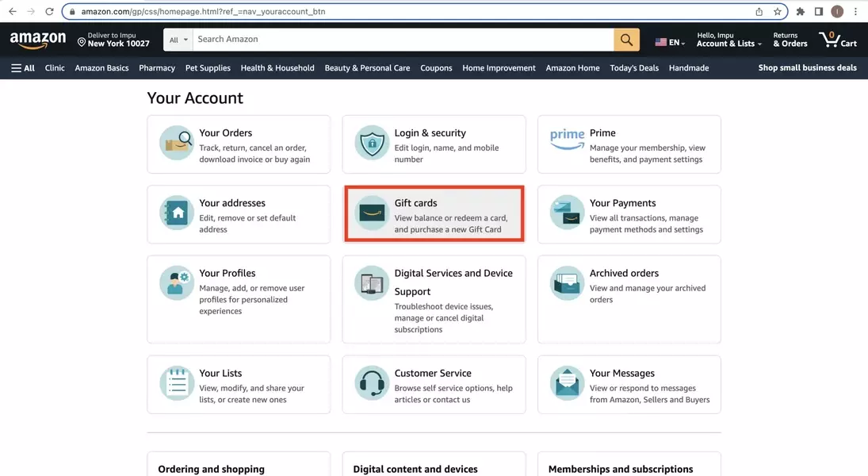Image resolution: width=868 pixels, height=476 pixels.
Task: Click the Gift cards card icon
Action: tap(372, 213)
